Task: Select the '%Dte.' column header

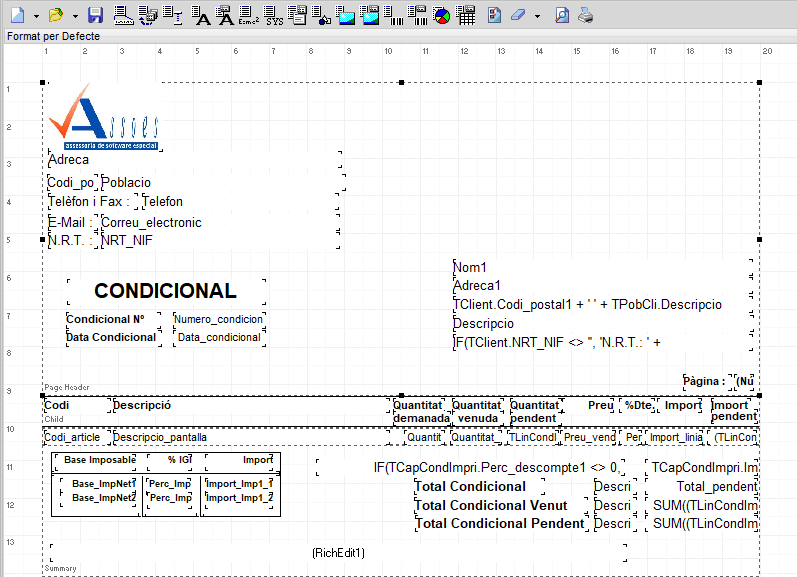Action: click(x=637, y=405)
